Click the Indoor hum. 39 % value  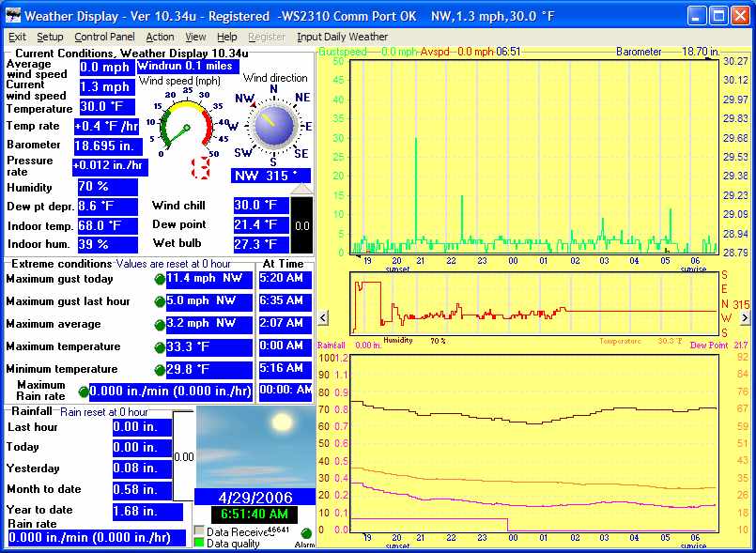pos(108,244)
